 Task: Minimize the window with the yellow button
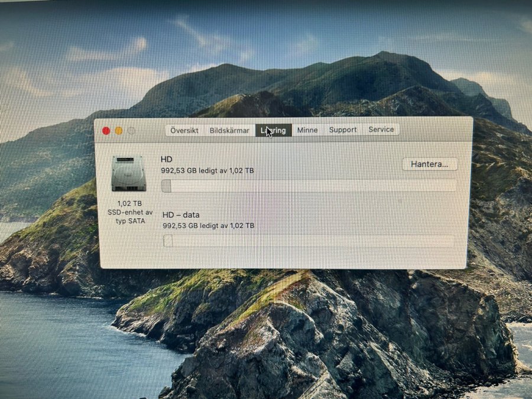coord(119,131)
